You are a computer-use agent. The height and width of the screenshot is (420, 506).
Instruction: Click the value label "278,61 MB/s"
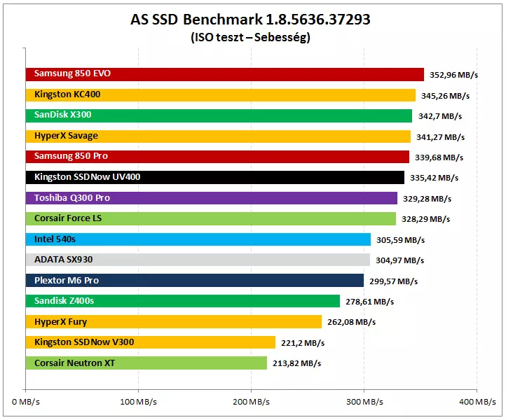(370, 302)
